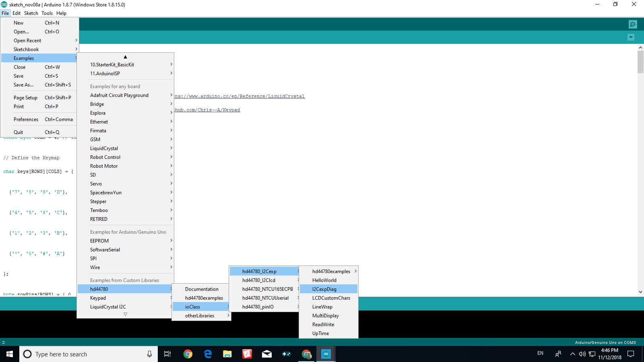Select Quit in the File menu

(39, 132)
